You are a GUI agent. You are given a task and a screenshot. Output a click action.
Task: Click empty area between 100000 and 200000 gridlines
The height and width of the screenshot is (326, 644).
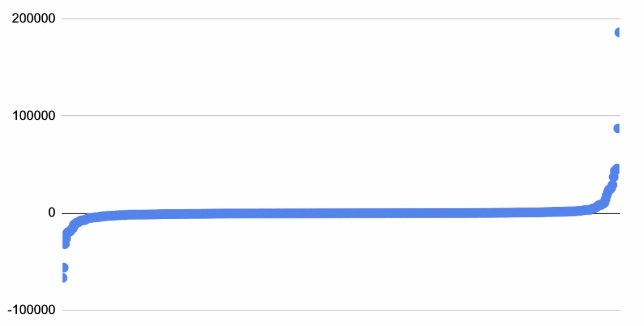point(311,67)
